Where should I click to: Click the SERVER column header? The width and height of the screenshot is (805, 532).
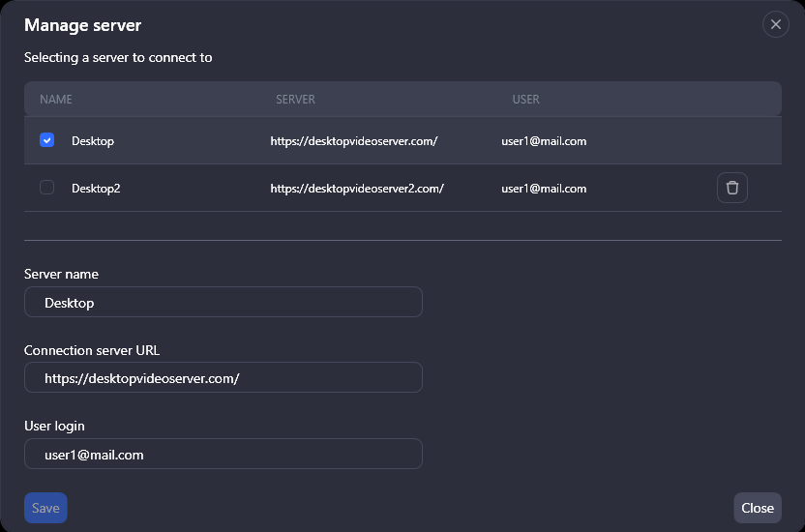[x=295, y=100]
